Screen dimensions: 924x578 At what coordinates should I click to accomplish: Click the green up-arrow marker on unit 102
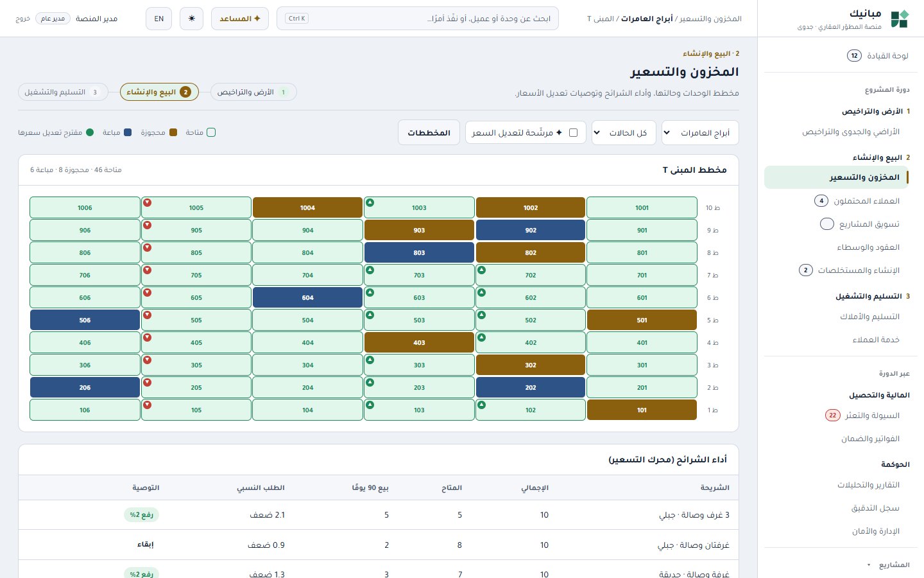[x=482, y=405]
